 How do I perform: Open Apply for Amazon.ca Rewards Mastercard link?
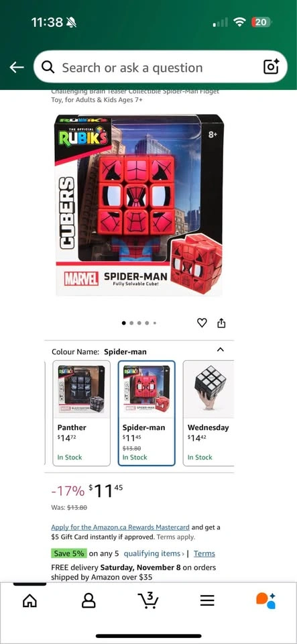click(x=120, y=527)
